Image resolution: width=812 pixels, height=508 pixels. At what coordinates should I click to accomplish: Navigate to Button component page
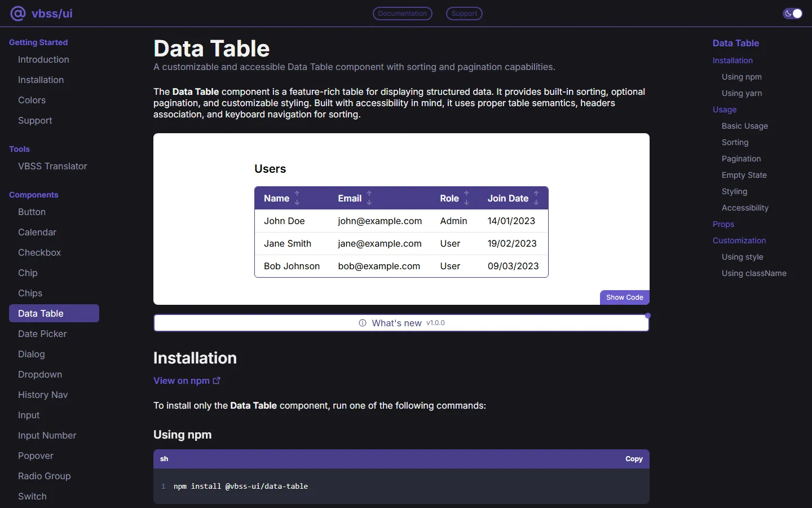(x=32, y=212)
